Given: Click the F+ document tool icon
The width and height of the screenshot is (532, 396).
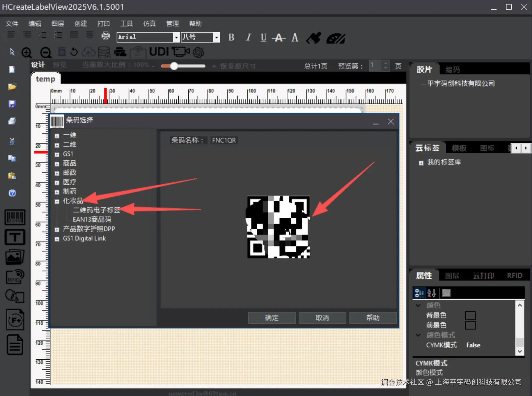Looking at the screenshot, I should pyautogui.click(x=15, y=320).
